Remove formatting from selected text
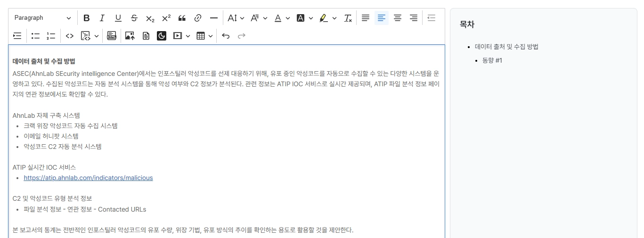Screen dimensions: 644x238 coord(348,18)
